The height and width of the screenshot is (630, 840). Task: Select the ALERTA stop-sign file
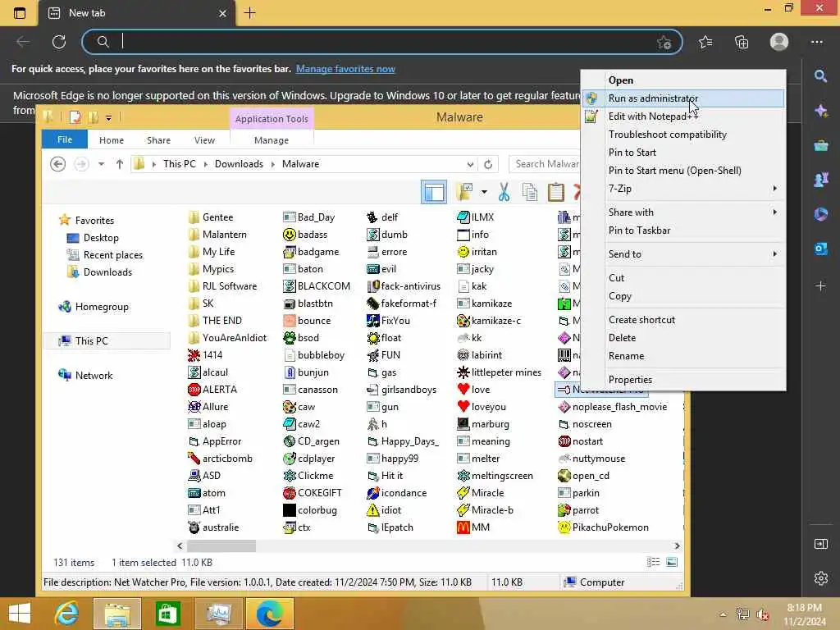point(212,390)
